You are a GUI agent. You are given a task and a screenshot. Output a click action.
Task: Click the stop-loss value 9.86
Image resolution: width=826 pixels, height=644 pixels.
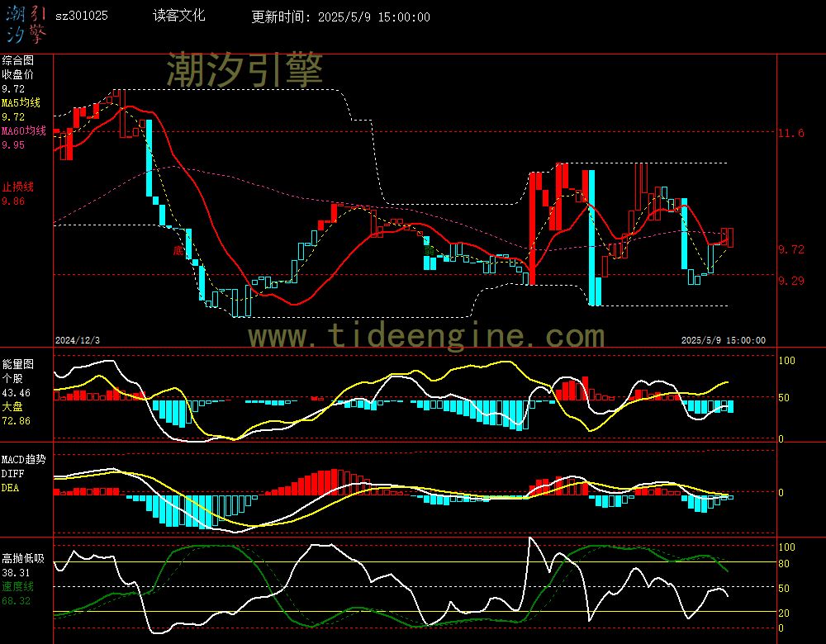[x=13, y=201]
